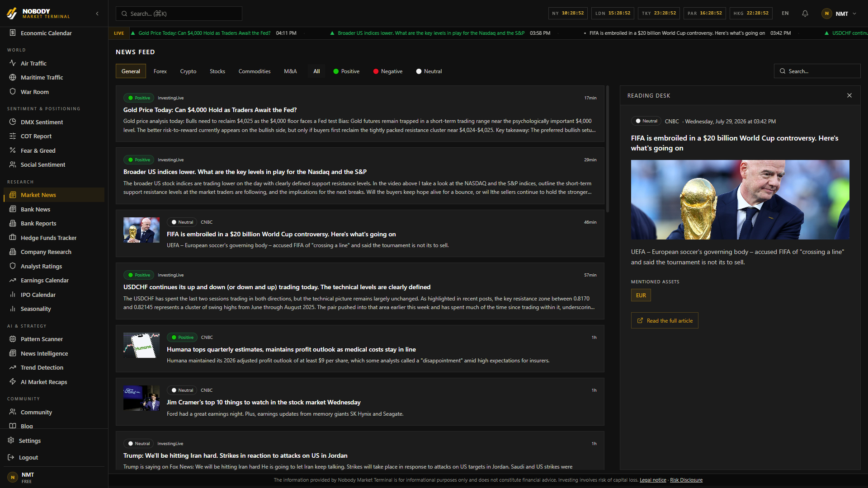The height and width of the screenshot is (488, 868).
Task: Select Analyst Ratings shield icon
Action: pyautogui.click(x=13, y=266)
